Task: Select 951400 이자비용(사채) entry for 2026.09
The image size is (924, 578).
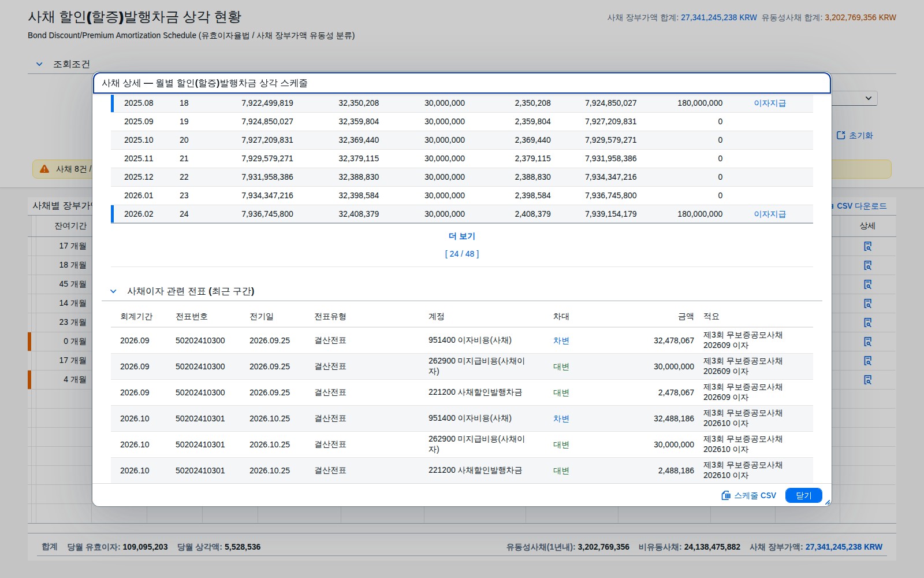Action: (462, 340)
